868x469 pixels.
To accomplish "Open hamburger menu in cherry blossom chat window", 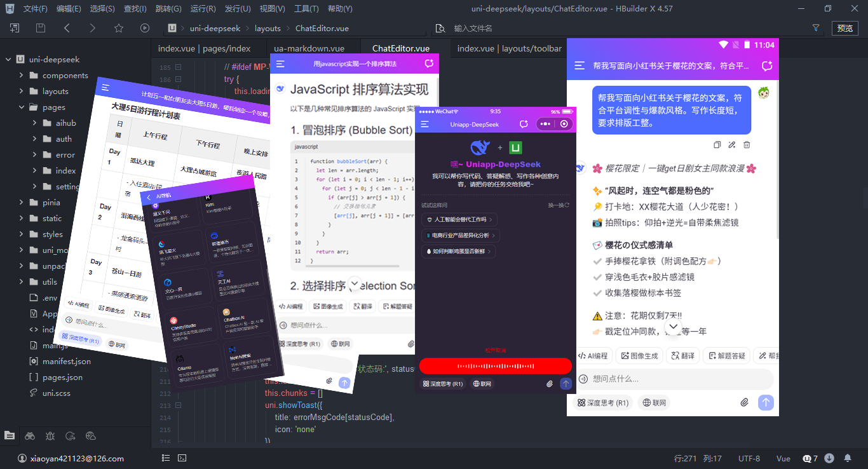I will tap(580, 65).
